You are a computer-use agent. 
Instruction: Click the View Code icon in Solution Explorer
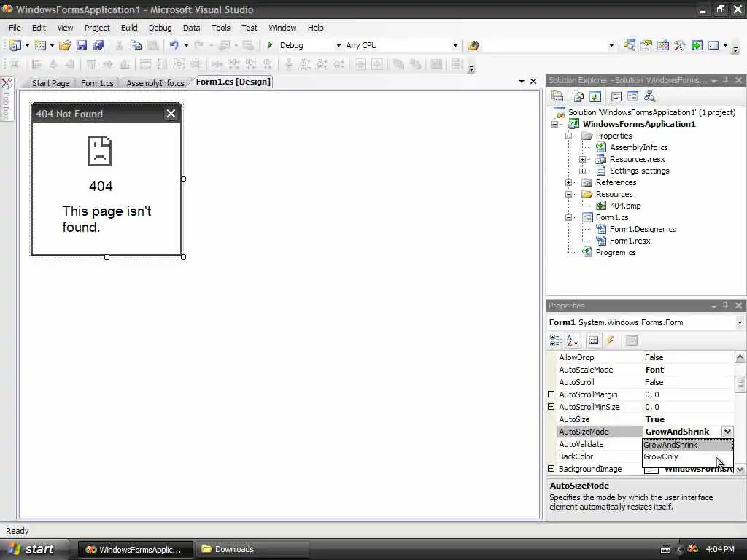pos(616,97)
